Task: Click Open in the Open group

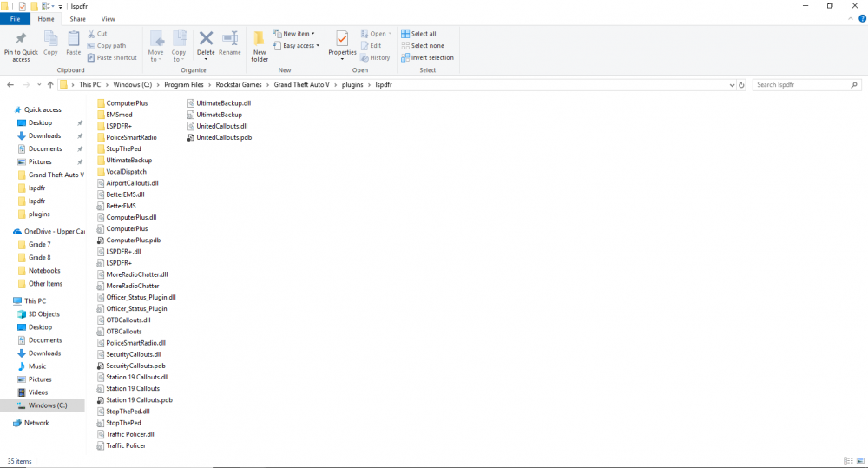Action: pyautogui.click(x=376, y=34)
